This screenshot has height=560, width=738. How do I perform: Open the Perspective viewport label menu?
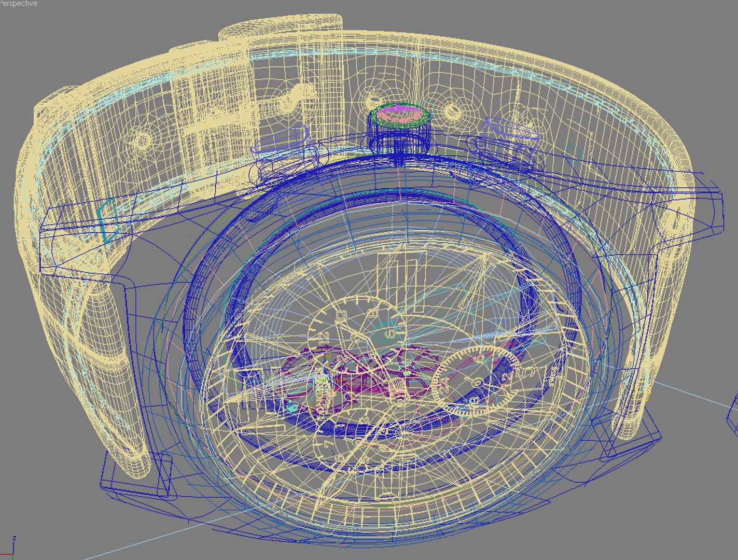[x=19, y=3]
